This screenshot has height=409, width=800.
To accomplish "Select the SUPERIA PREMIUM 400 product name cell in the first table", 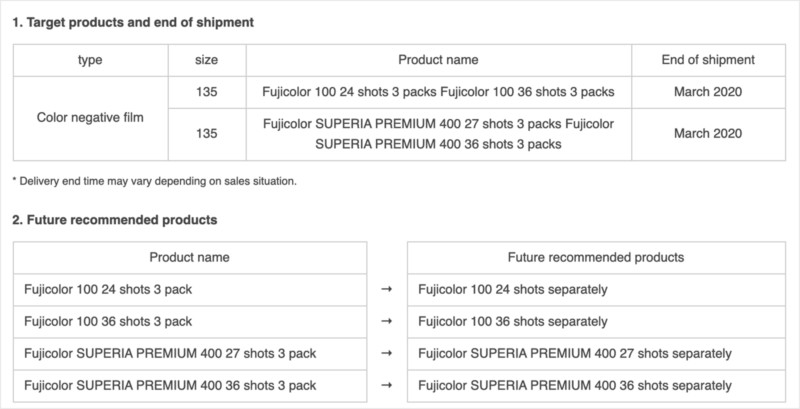I will point(438,134).
